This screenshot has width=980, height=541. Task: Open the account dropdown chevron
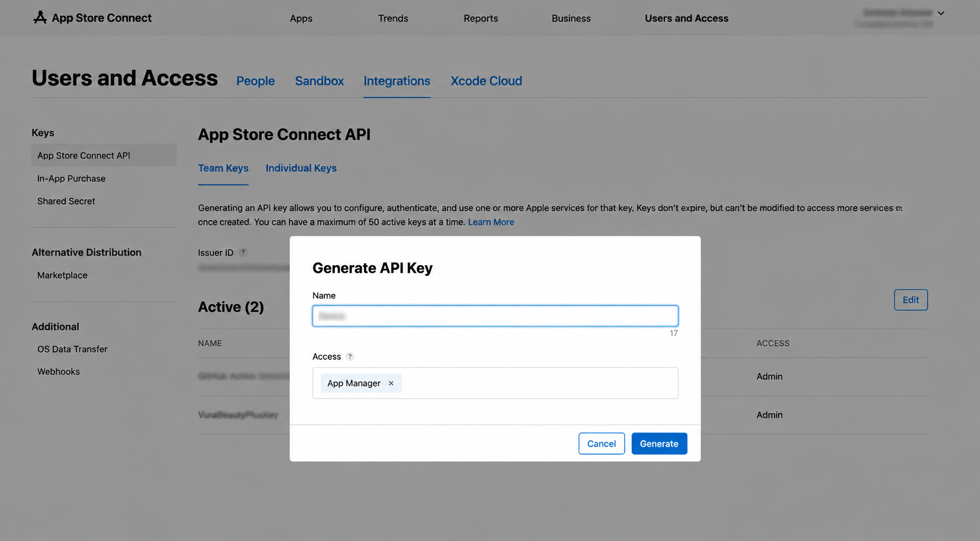click(941, 13)
